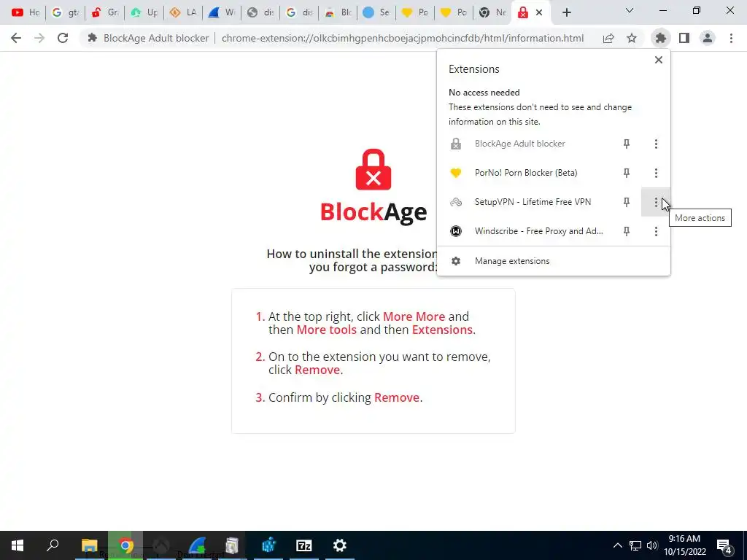The width and height of the screenshot is (747, 560).
Task: Click the Manage extensions gear icon
Action: click(x=456, y=261)
